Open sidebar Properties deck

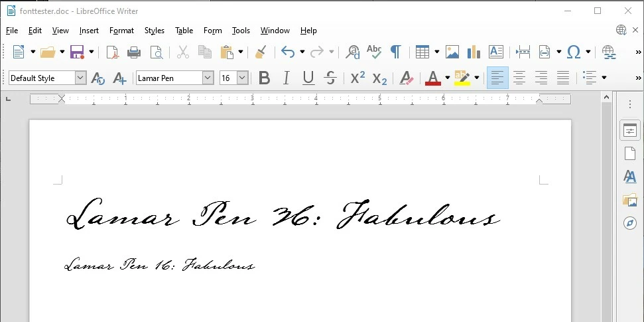pyautogui.click(x=629, y=131)
